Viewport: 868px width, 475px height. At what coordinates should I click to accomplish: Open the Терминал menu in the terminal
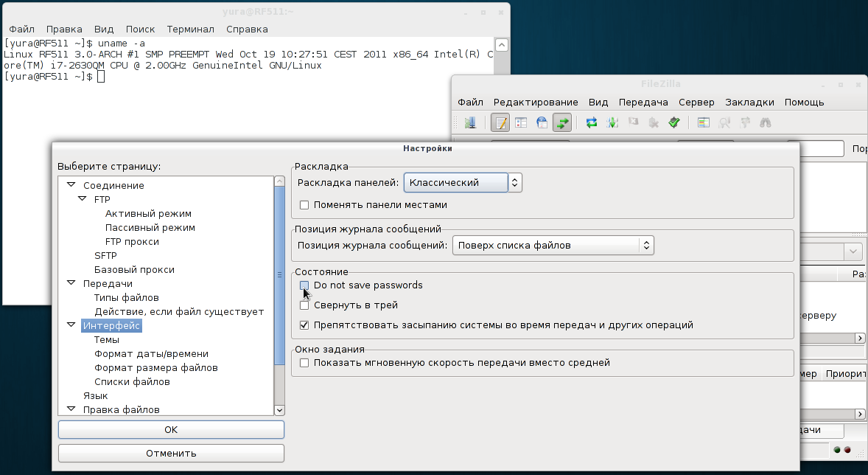pyautogui.click(x=190, y=30)
